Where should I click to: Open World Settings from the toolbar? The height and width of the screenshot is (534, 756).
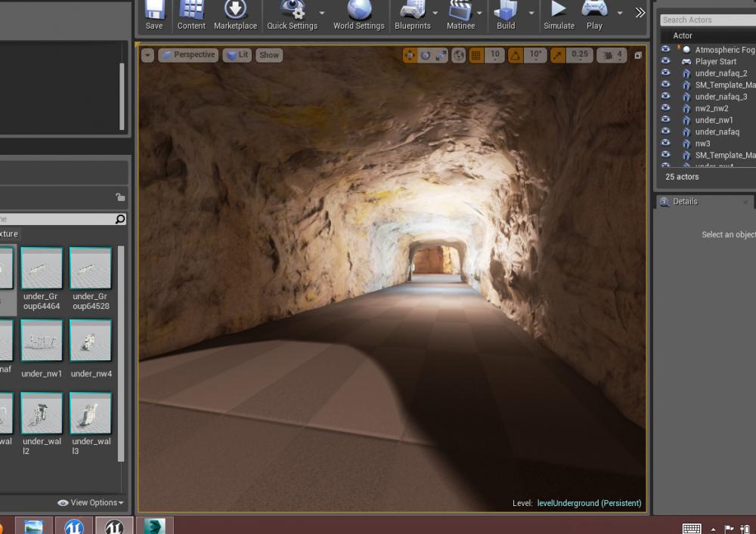click(x=359, y=15)
